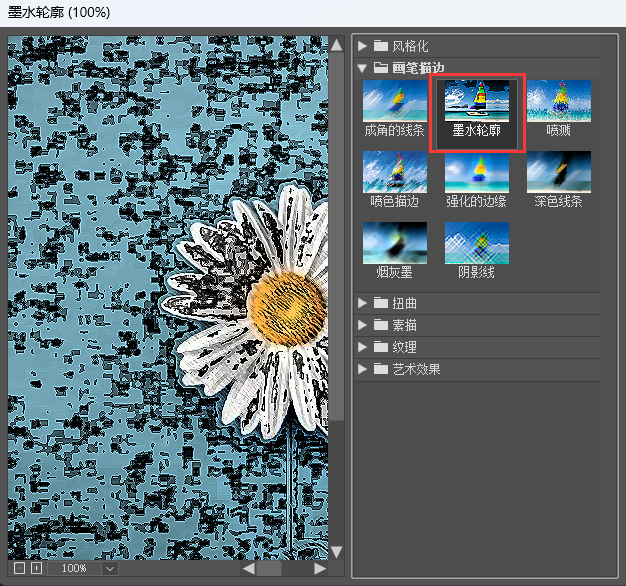Expand the 风格化 filter folder
The width and height of the screenshot is (626, 586).
[363, 46]
